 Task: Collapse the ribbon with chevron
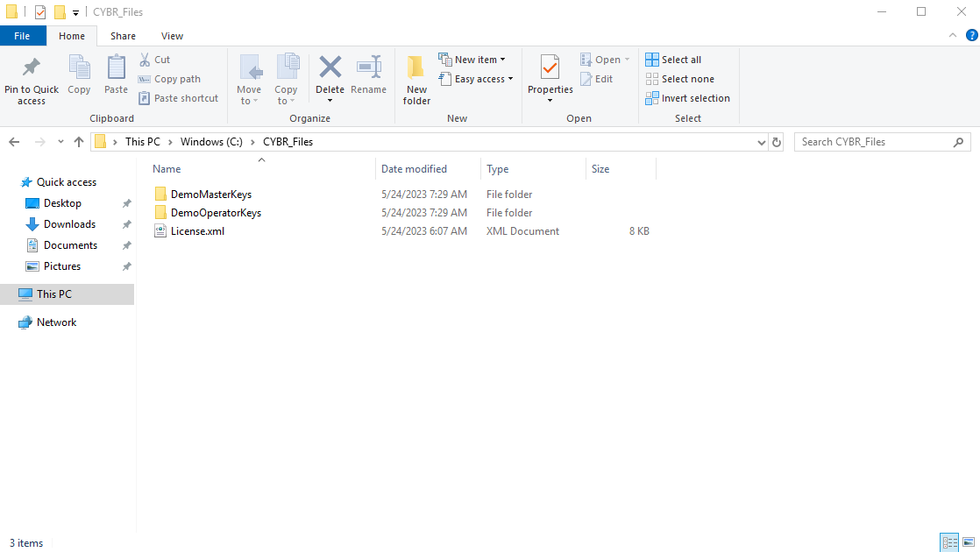[x=953, y=36]
